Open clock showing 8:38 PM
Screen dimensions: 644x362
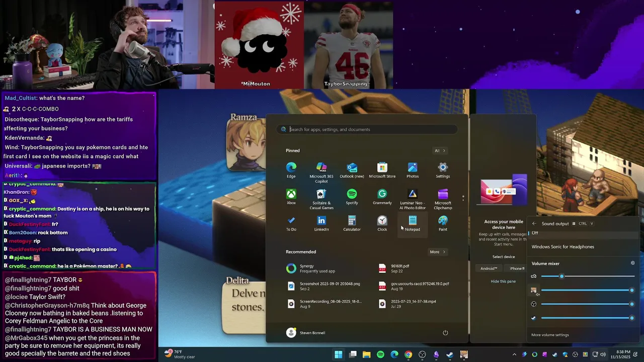point(620,354)
